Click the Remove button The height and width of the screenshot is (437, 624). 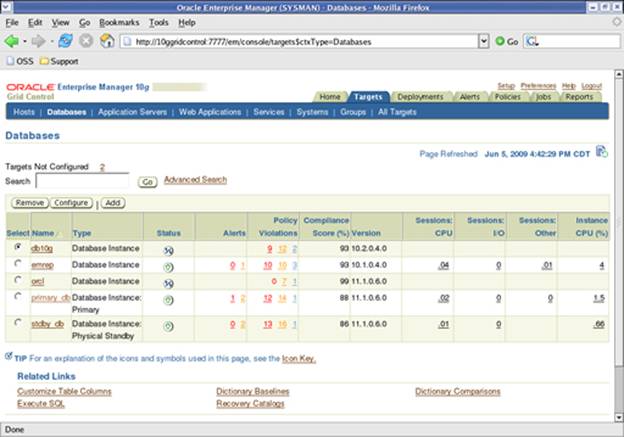point(30,203)
